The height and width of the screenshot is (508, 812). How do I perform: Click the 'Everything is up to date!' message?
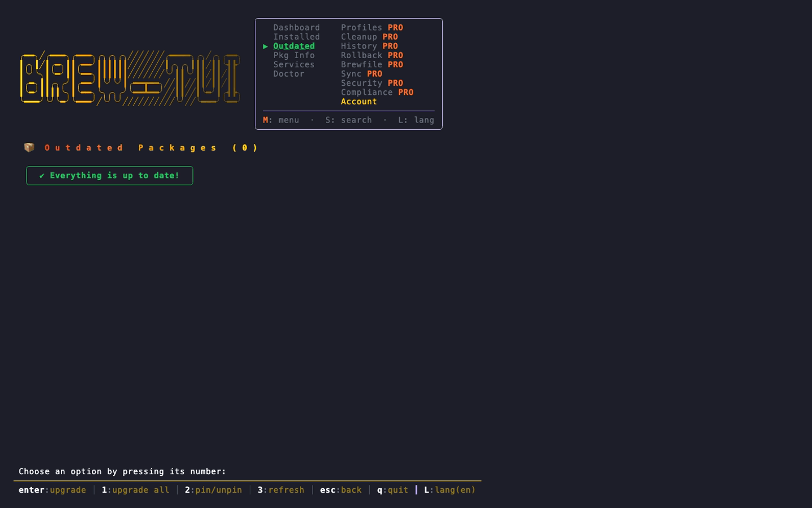[x=109, y=176]
